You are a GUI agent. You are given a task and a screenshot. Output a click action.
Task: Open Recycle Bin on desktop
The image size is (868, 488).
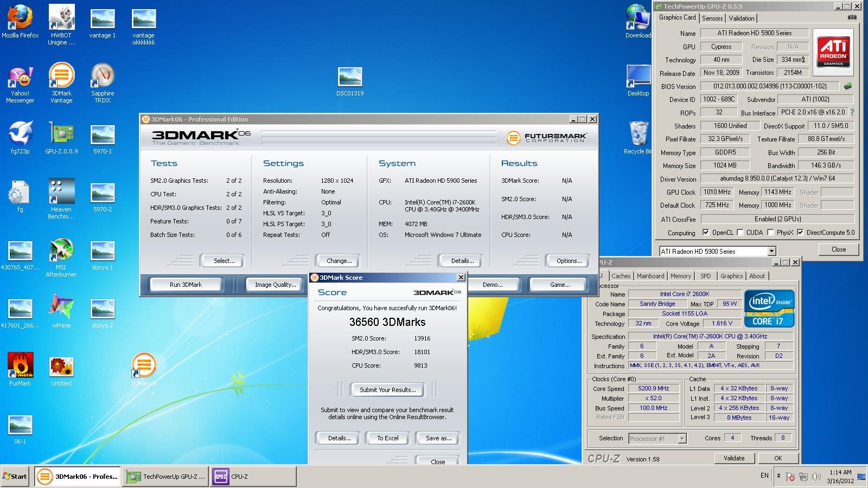(639, 138)
